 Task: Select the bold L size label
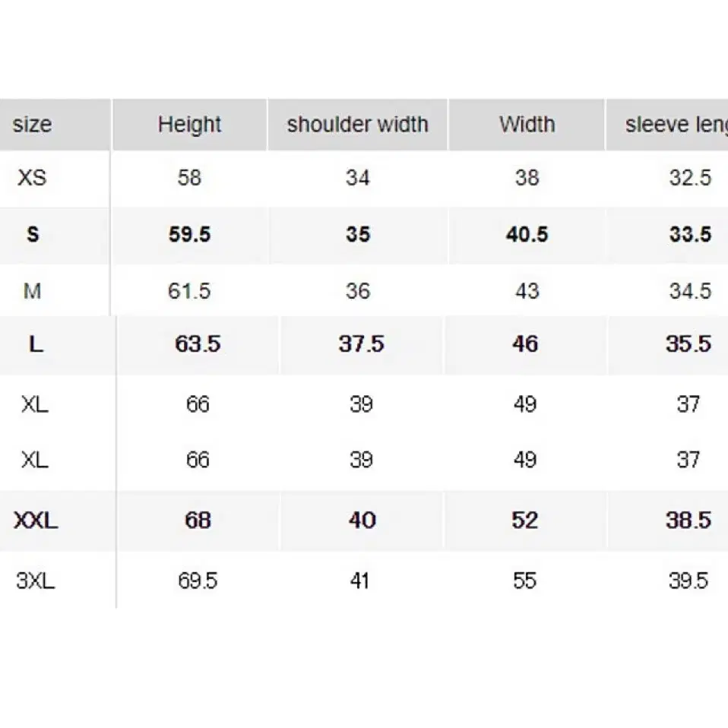tap(36, 344)
